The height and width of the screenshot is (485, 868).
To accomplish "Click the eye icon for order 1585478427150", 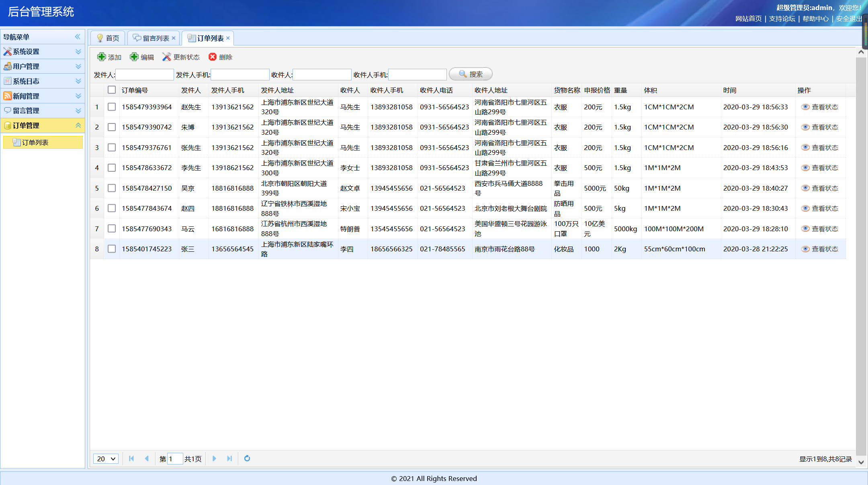I will click(x=805, y=188).
